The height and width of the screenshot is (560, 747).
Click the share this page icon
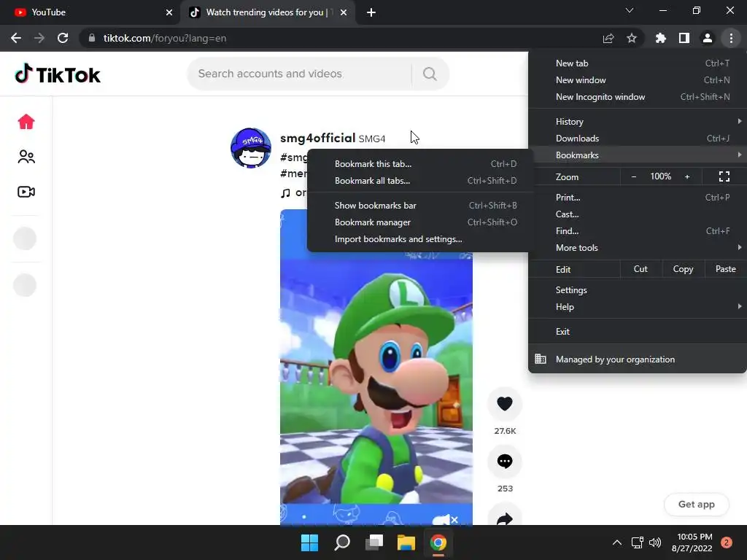click(608, 38)
